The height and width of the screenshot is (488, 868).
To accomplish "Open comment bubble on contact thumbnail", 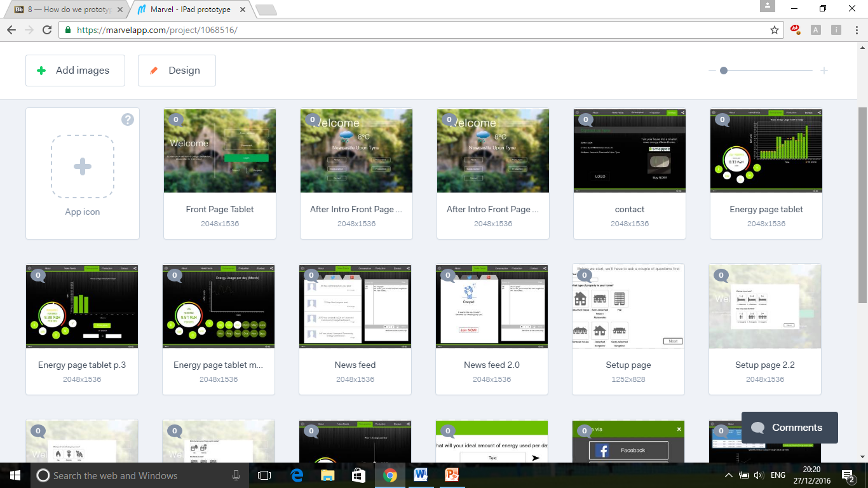I will [585, 119].
